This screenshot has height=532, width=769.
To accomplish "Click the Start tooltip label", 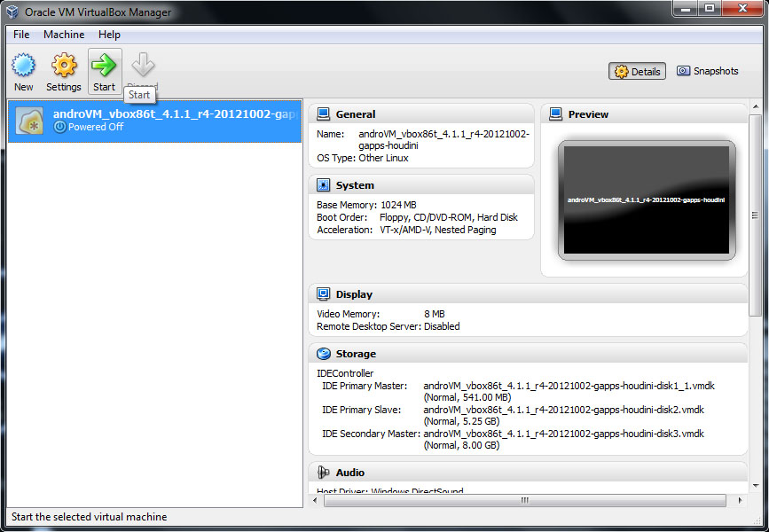I will click(139, 95).
